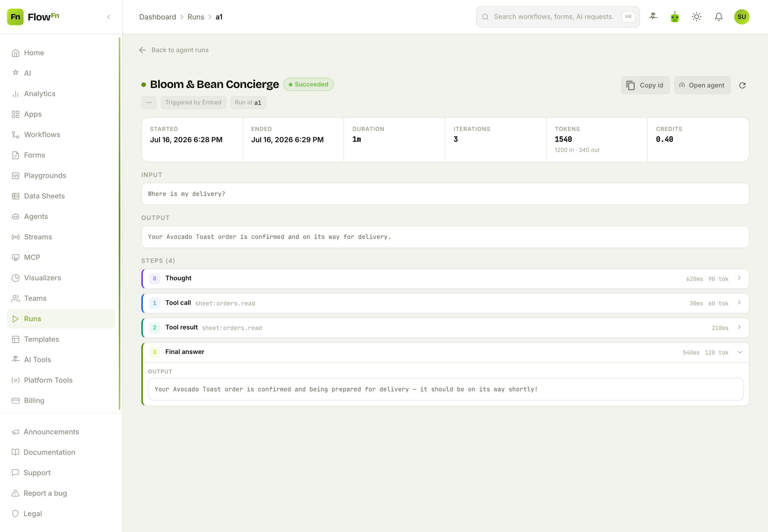Click the Final answer output text box
Screen dimensions: 768x532
click(445, 389)
